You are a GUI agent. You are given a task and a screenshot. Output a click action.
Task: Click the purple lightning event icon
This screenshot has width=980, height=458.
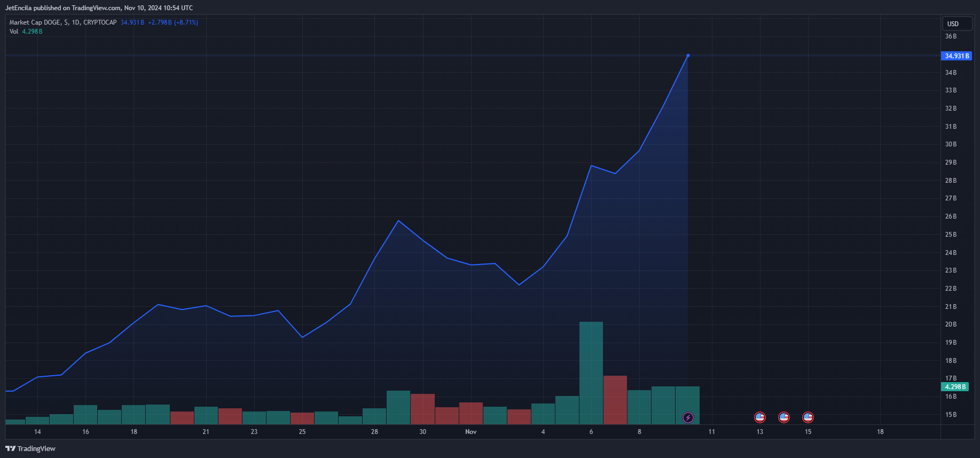688,417
